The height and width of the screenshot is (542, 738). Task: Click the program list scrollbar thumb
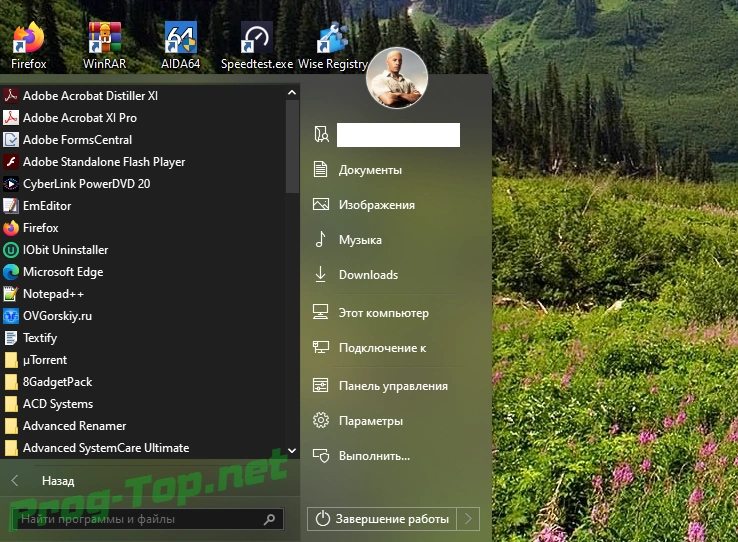click(x=292, y=146)
